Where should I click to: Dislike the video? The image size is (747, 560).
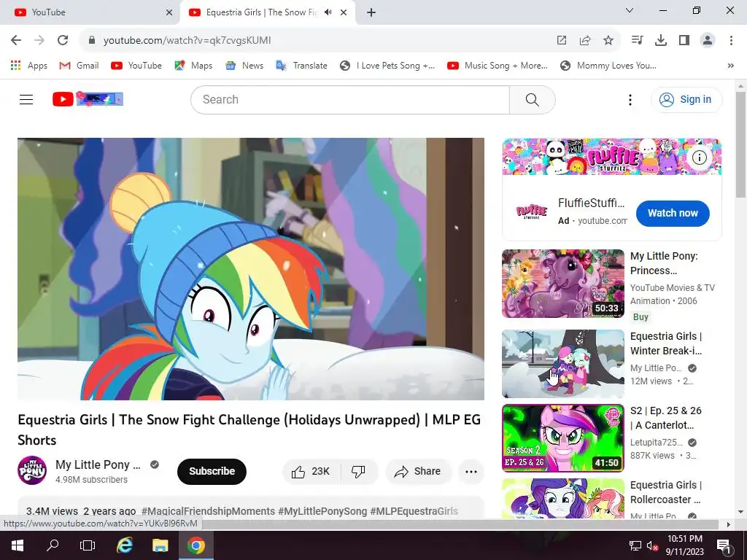point(359,472)
